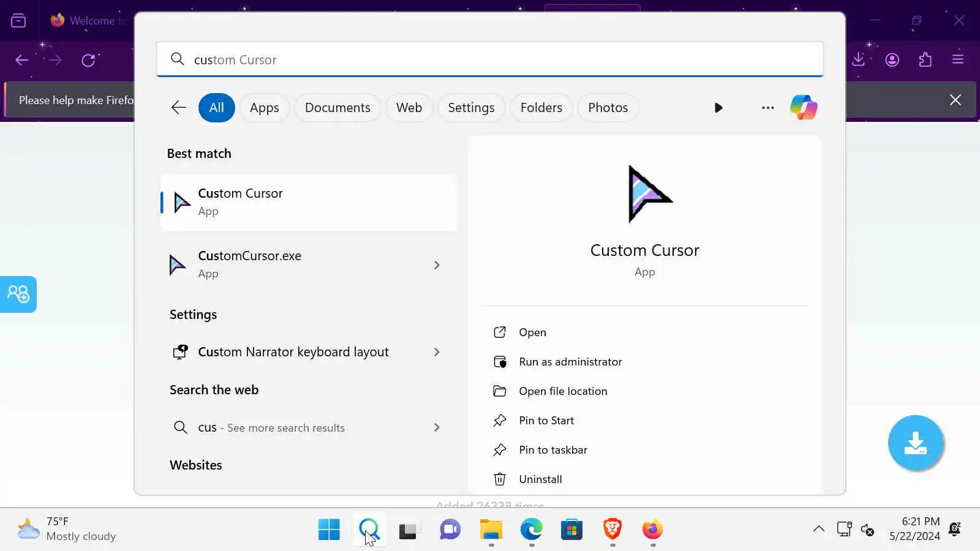Click the muted volume icon in system tray
The height and width of the screenshot is (551, 980).
coord(867,529)
